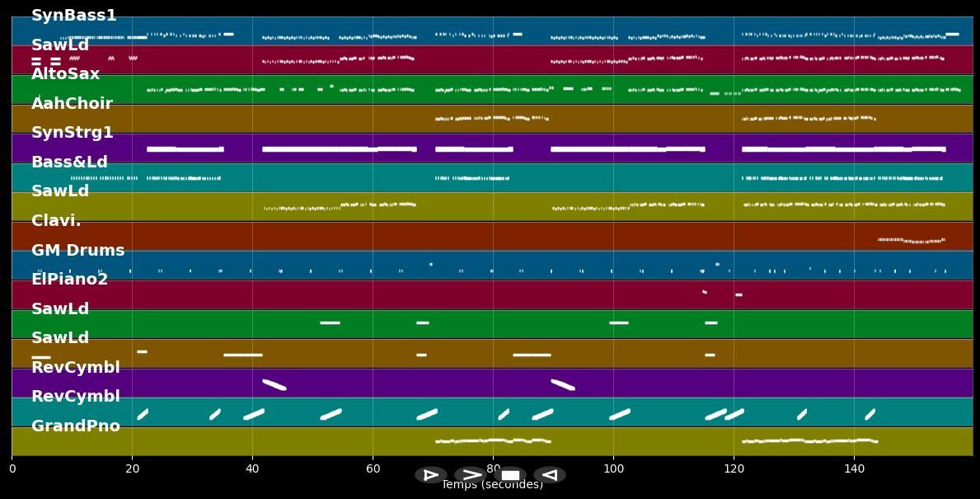
Task: Select the SawLd label directly under ElPiano2
Action: [x=60, y=309]
